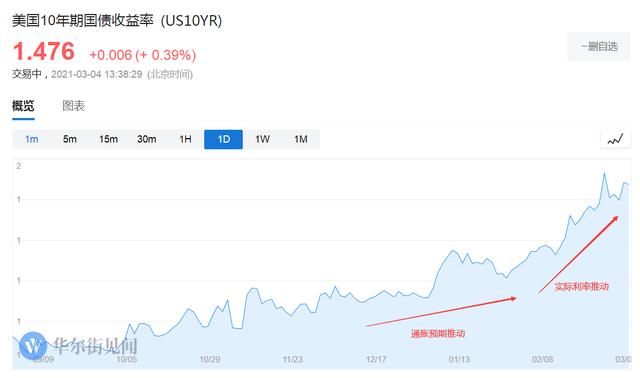
Task: Click the 11/23 date axis label
Action: pyautogui.click(x=293, y=359)
